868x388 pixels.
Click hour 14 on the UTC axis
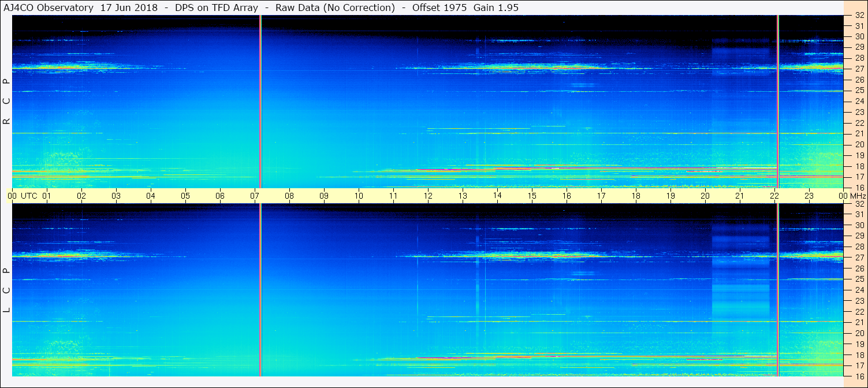click(x=497, y=195)
